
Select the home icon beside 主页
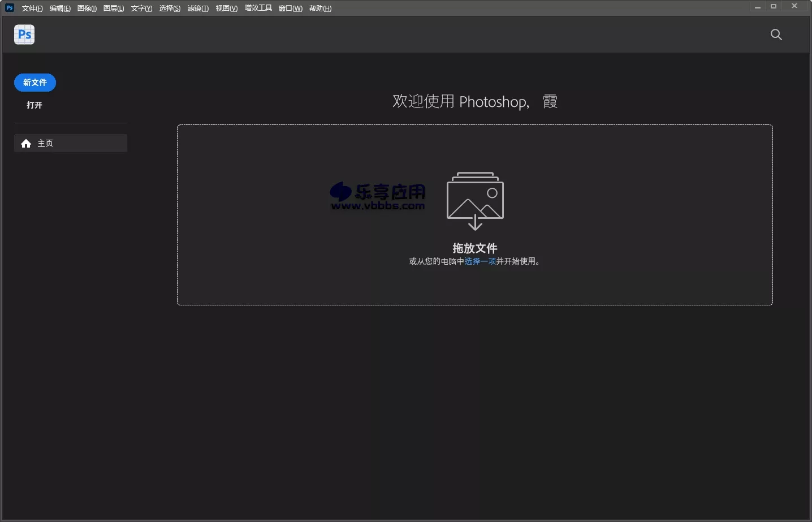point(26,143)
